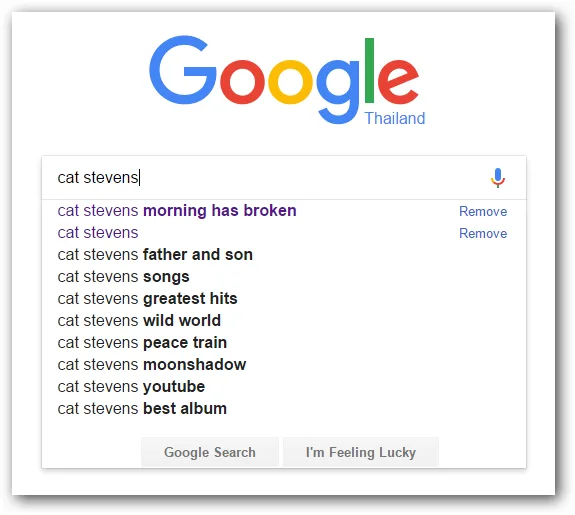Choose cat stevens father and son suggestion
Screen dimensions: 575x515
click(x=155, y=255)
